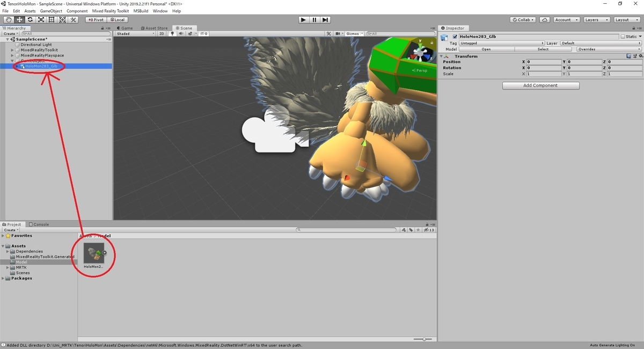The width and height of the screenshot is (644, 349).
Task: Open the GameObject menu
Action: [x=51, y=11]
